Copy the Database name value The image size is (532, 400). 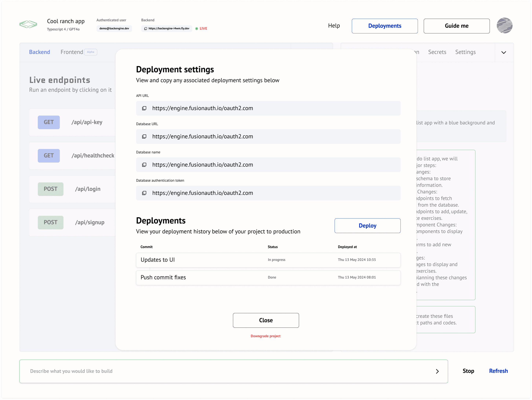(144, 165)
